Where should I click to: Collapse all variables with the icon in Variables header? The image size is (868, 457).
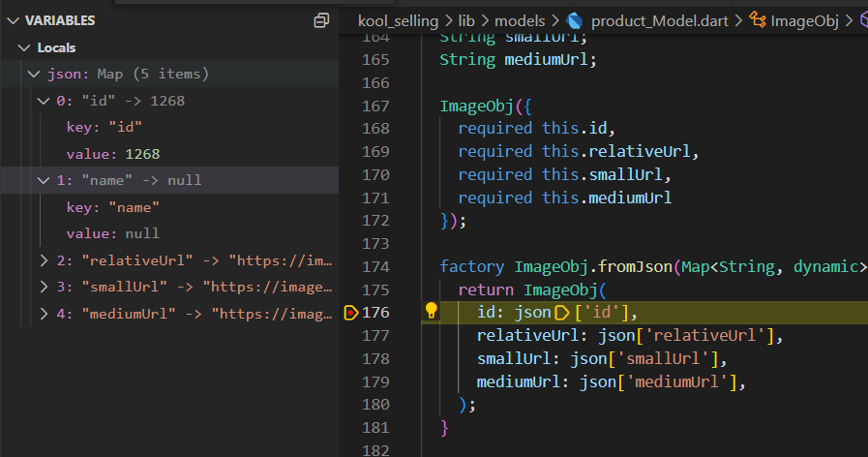click(x=321, y=20)
